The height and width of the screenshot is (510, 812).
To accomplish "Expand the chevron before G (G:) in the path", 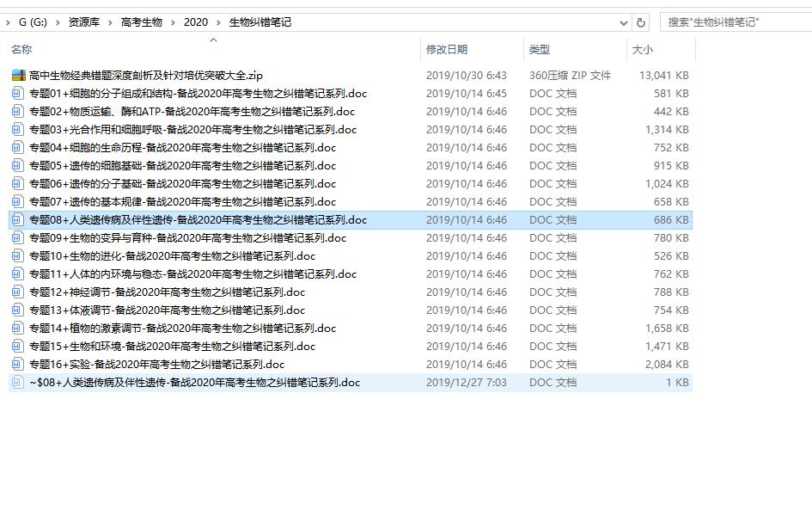I will click(x=8, y=22).
